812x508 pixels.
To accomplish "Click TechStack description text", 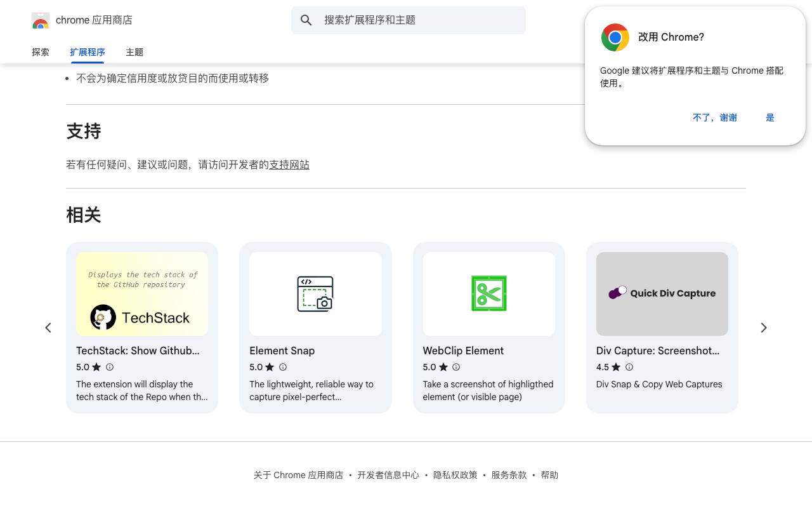I will tap(142, 391).
